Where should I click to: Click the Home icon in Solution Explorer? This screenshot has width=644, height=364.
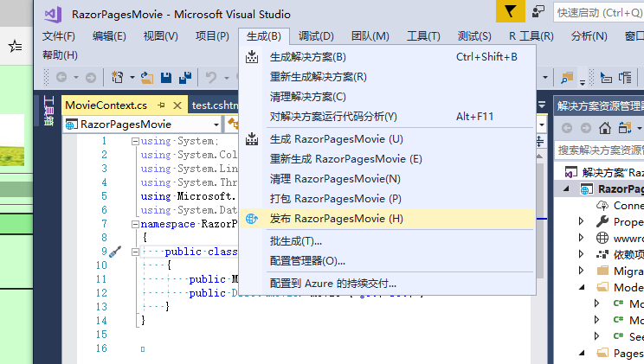click(605, 128)
